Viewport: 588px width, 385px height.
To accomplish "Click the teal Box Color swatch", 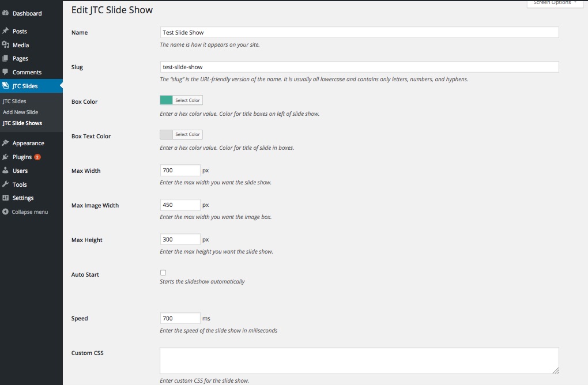I will pyautogui.click(x=166, y=100).
